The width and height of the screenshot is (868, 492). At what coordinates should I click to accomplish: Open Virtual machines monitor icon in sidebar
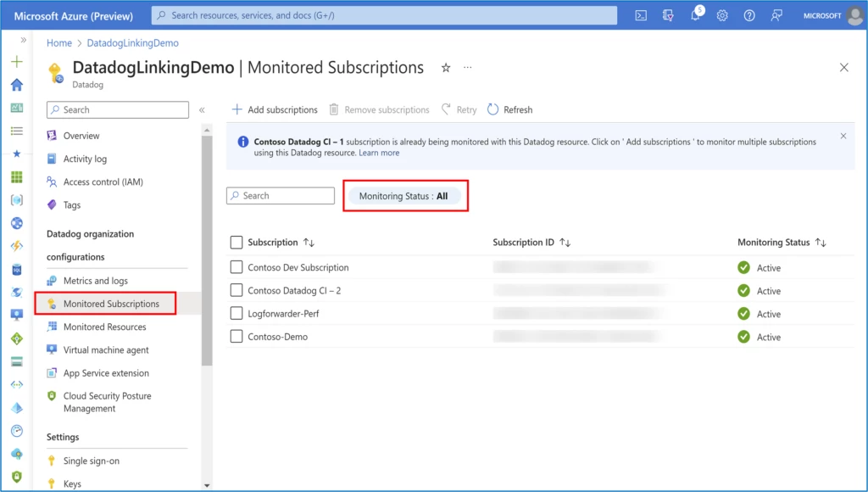coord(17,316)
